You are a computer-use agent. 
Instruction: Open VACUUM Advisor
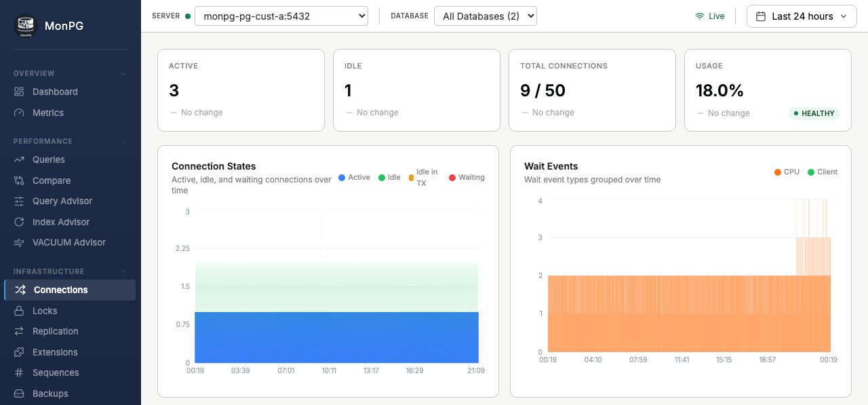point(70,243)
